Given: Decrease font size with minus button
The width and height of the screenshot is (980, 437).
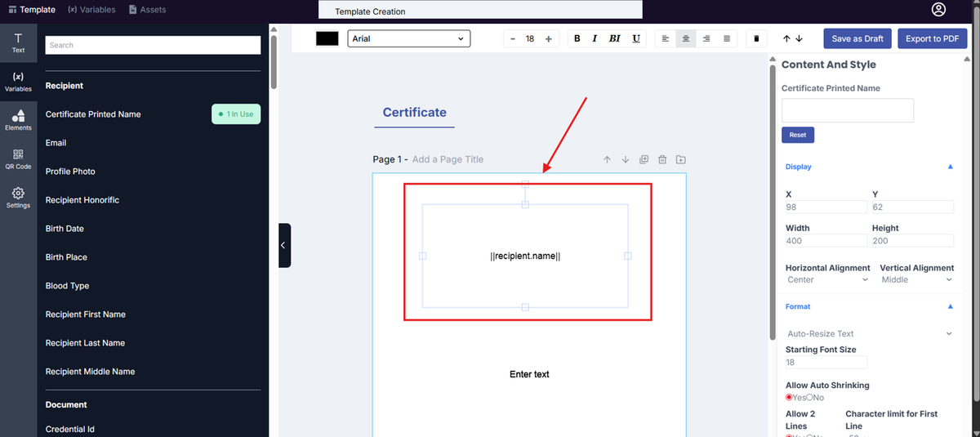Looking at the screenshot, I should (x=513, y=38).
